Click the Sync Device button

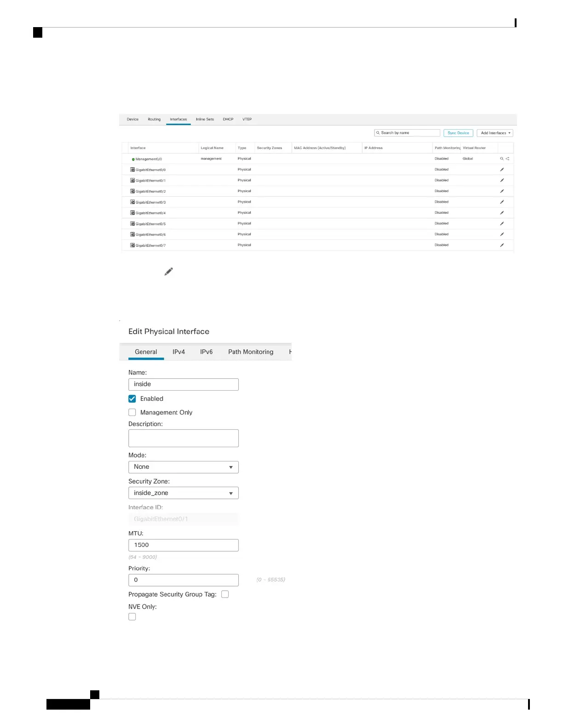click(x=459, y=133)
